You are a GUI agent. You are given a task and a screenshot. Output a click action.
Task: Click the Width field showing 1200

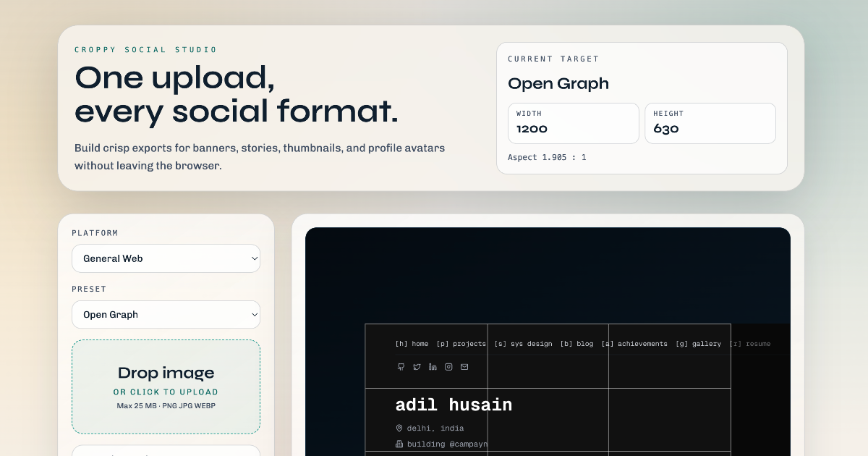point(574,123)
